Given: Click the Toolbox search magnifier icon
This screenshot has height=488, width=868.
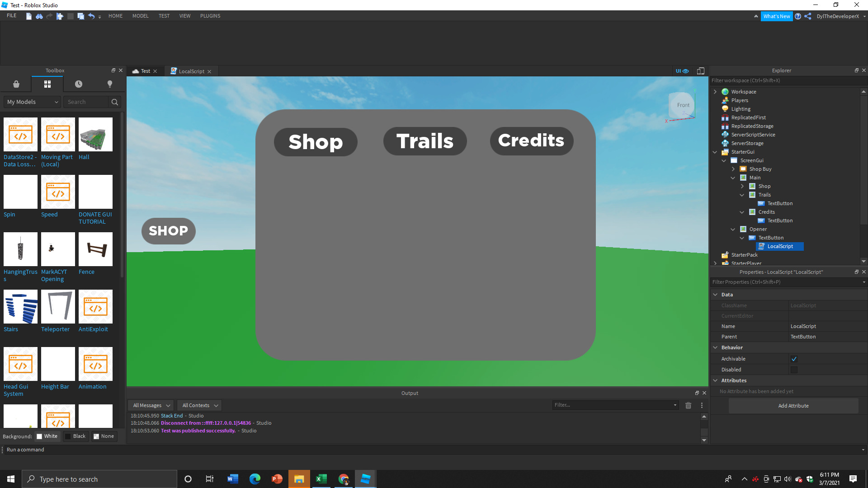Looking at the screenshot, I should click(x=115, y=102).
